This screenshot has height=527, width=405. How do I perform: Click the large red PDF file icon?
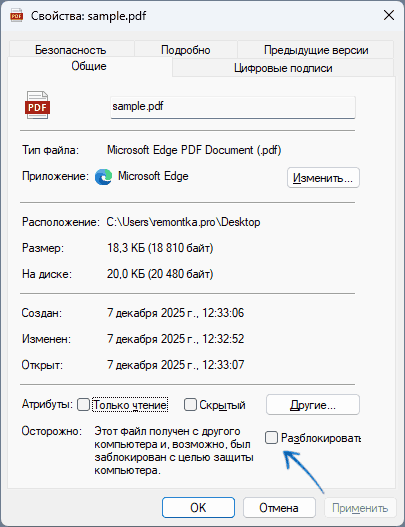37,105
